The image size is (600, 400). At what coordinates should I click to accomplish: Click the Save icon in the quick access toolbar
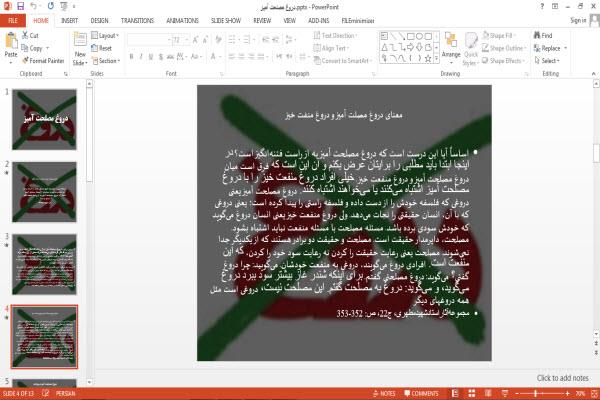pos(20,6)
